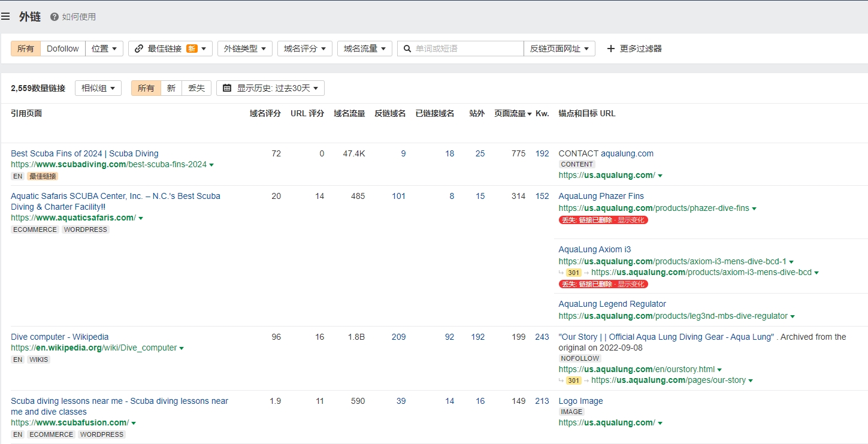
Task: Open the 相似组 dropdown
Action: tap(98, 88)
